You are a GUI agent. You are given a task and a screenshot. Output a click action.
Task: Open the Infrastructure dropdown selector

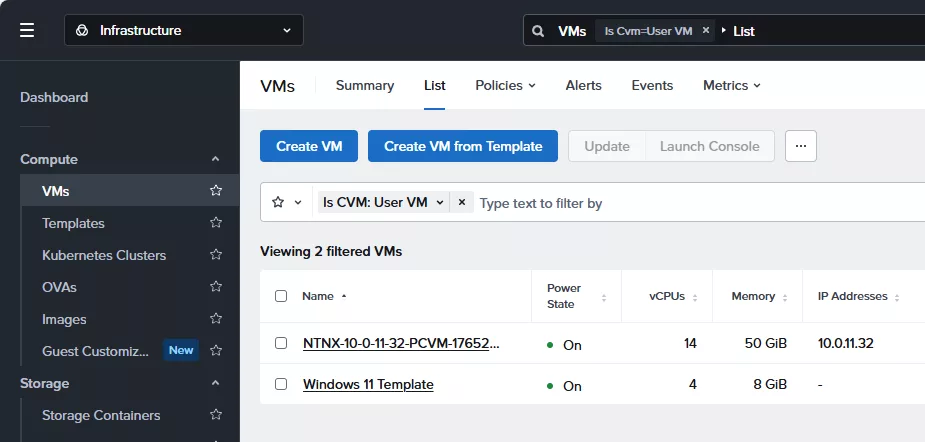(x=184, y=30)
